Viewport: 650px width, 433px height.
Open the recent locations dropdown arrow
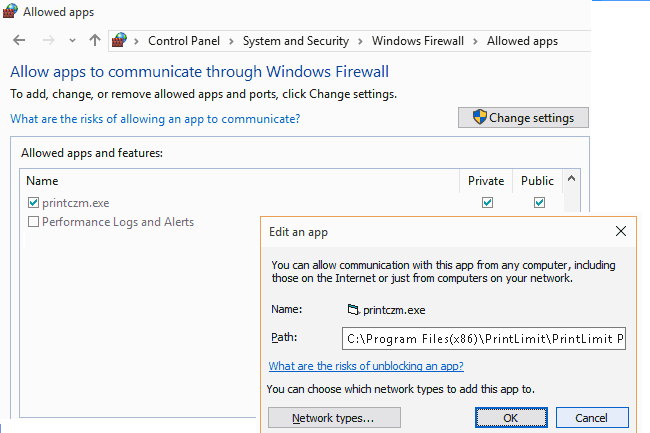pos(73,41)
